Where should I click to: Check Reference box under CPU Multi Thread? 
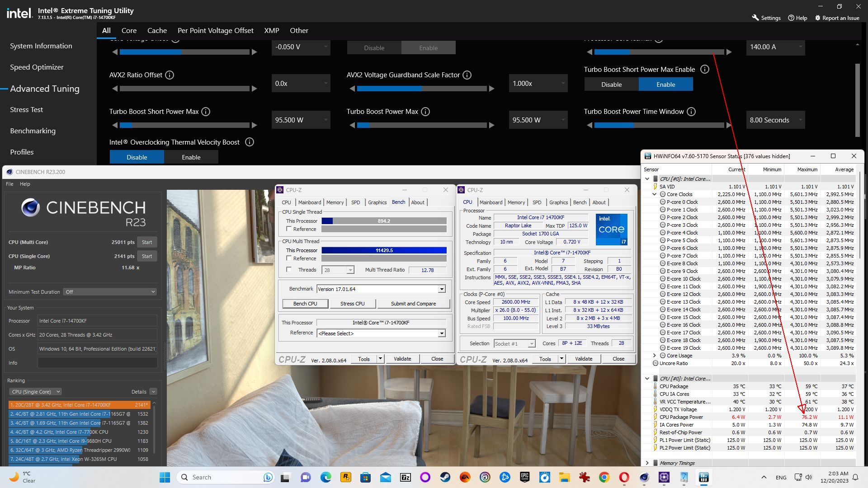289,258
